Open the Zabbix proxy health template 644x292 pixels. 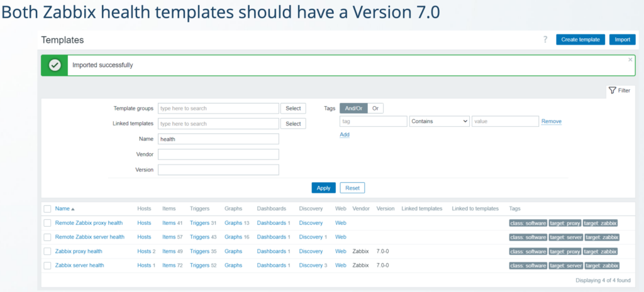(x=79, y=251)
